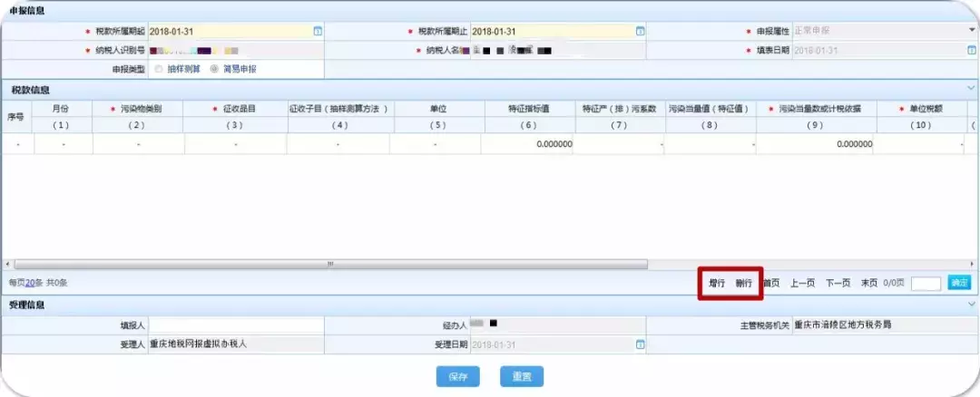Viewport: 980px width, 397px height.
Task: Collapse the 受理信息 section
Action: pos(971,305)
